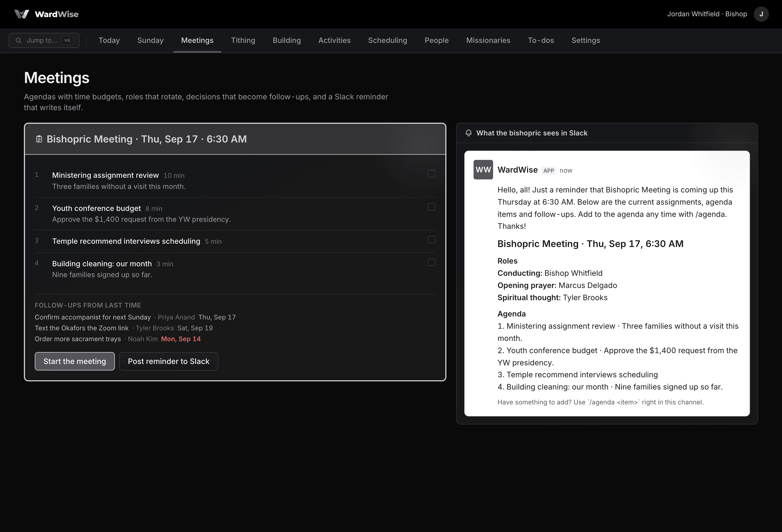Switch to the Tithing tab
This screenshot has width=782, height=532.
pyautogui.click(x=243, y=40)
